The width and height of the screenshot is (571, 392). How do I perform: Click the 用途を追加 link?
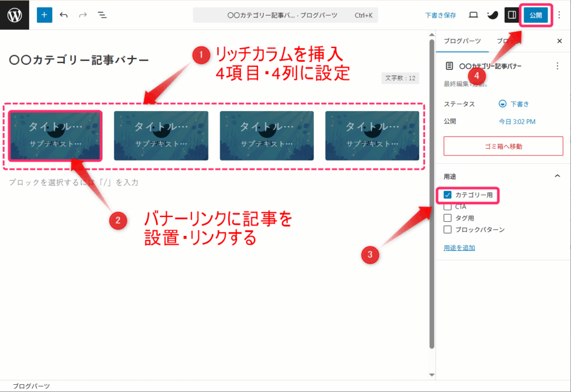459,248
